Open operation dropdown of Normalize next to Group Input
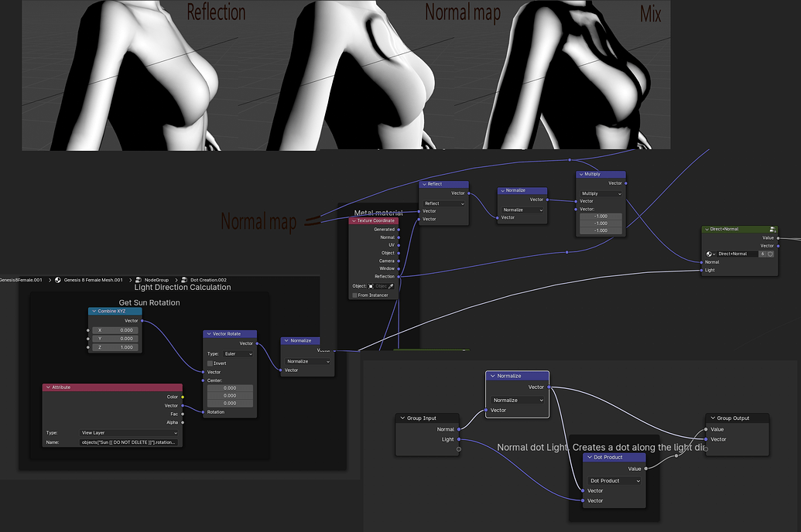The width and height of the screenshot is (801, 532). [518, 401]
